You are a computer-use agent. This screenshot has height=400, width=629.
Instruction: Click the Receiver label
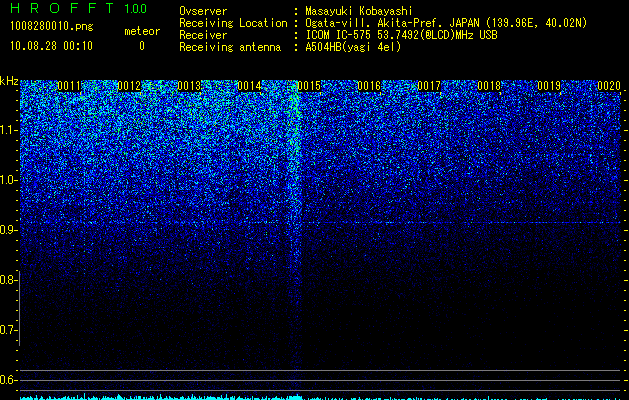coord(203,35)
